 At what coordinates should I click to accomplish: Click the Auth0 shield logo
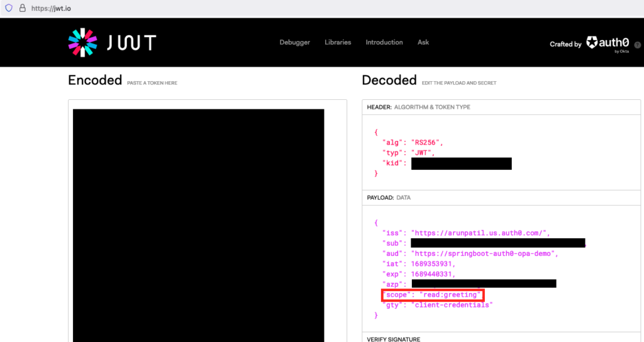pyautogui.click(x=592, y=43)
